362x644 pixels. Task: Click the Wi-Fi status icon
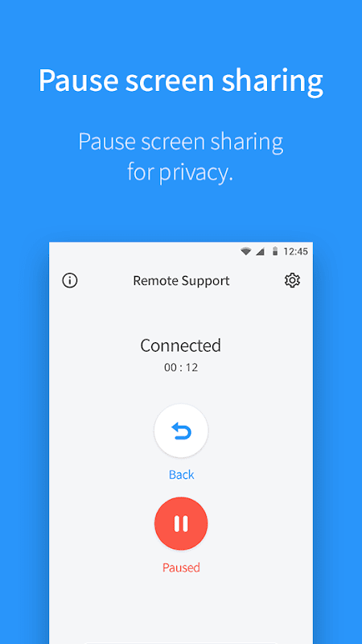click(246, 251)
